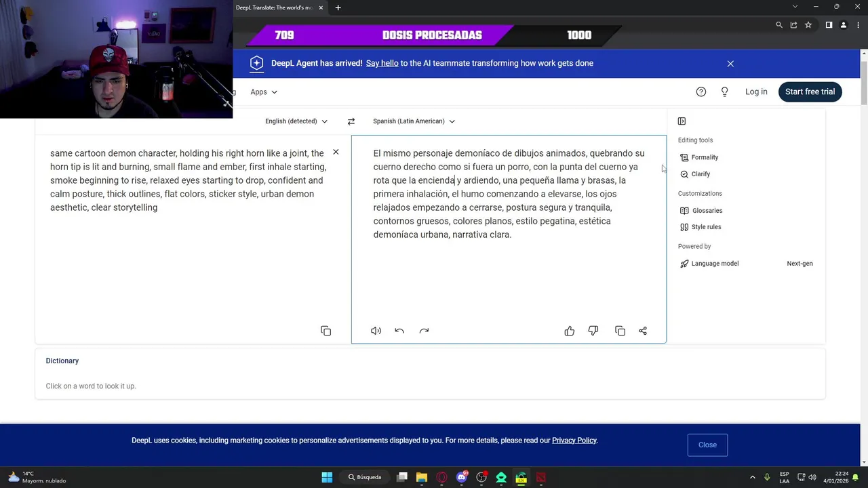Copy the Spanish translated text
This screenshot has width=868, height=488.
click(x=620, y=331)
